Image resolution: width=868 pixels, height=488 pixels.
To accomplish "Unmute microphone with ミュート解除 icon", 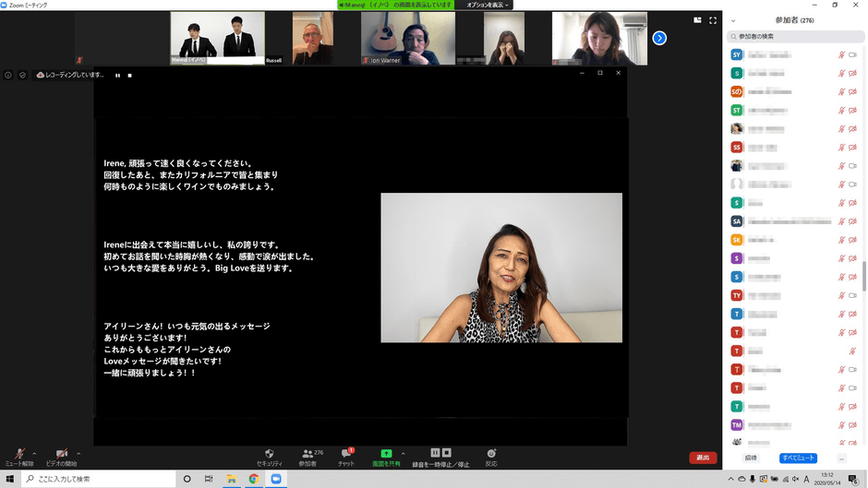I will [18, 455].
